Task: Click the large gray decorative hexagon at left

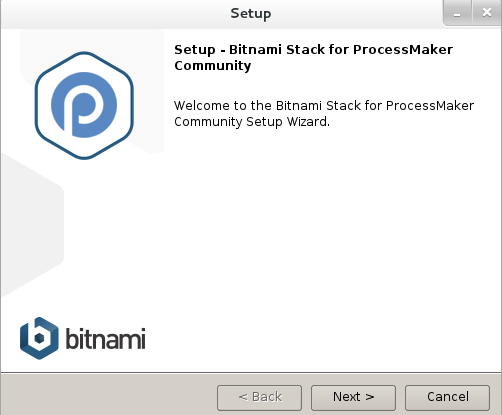Action: (32, 225)
